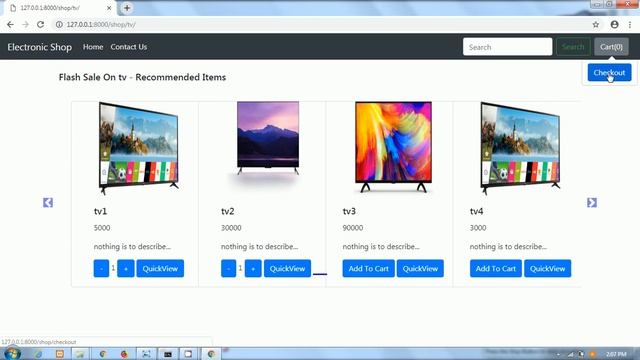
Task: Click tv2 price 30000
Action: pyautogui.click(x=231, y=228)
